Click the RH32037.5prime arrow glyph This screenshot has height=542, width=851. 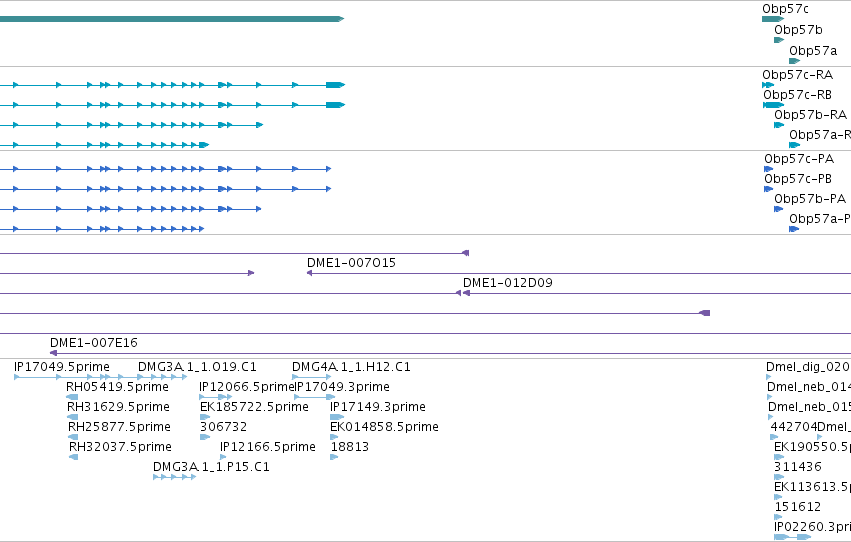click(73, 457)
